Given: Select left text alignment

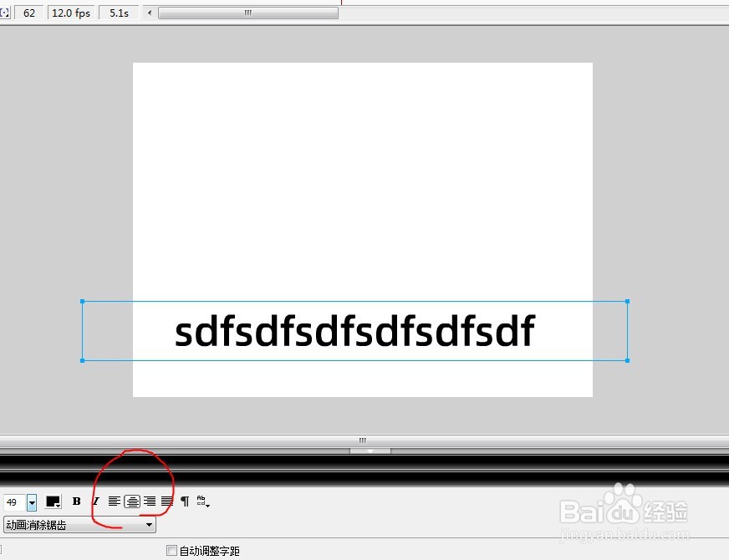Looking at the screenshot, I should pos(114,501).
